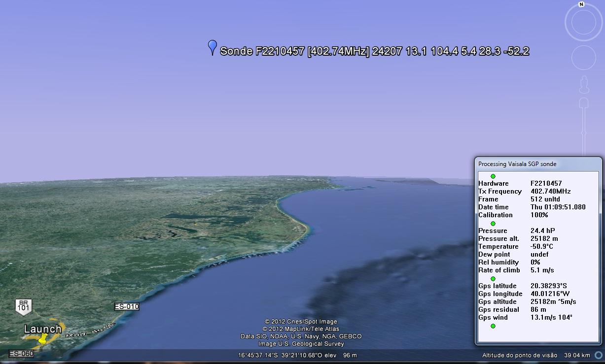The image size is (605, 364).
Task: Click the BR 101 highway shield
Action: pyautogui.click(x=23, y=306)
